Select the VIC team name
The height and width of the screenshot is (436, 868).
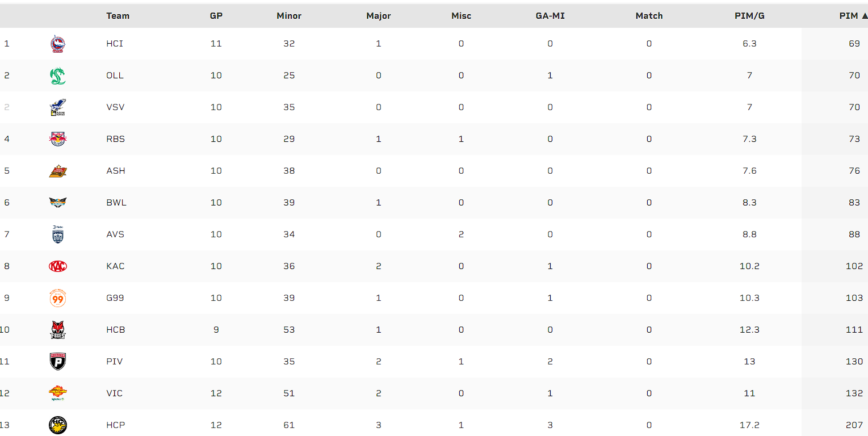115,393
